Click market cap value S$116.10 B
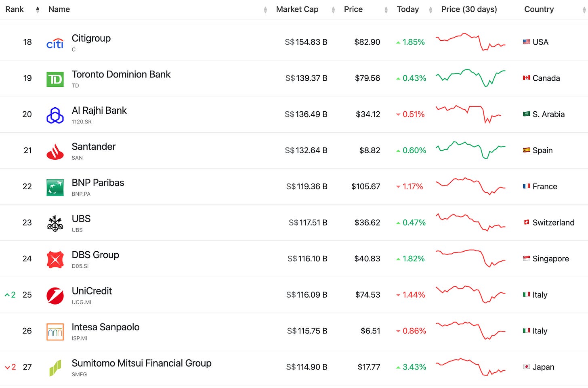This screenshot has width=588, height=388. point(307,259)
